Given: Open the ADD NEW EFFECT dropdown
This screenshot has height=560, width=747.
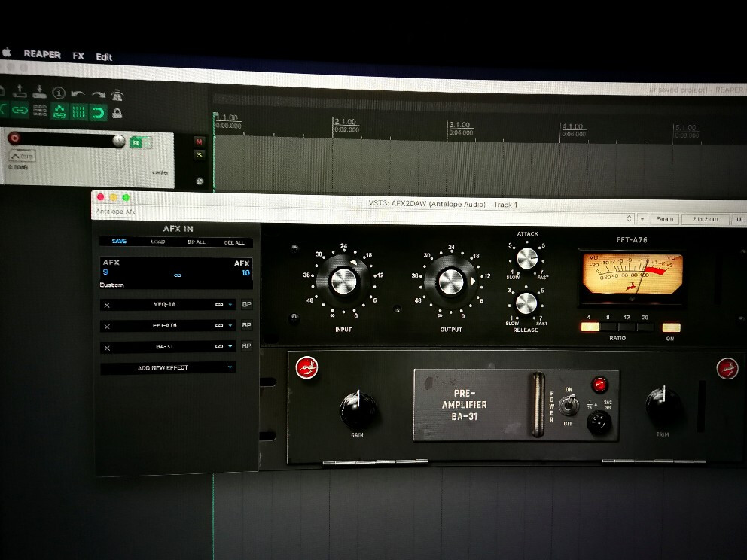Looking at the screenshot, I should pyautogui.click(x=168, y=367).
